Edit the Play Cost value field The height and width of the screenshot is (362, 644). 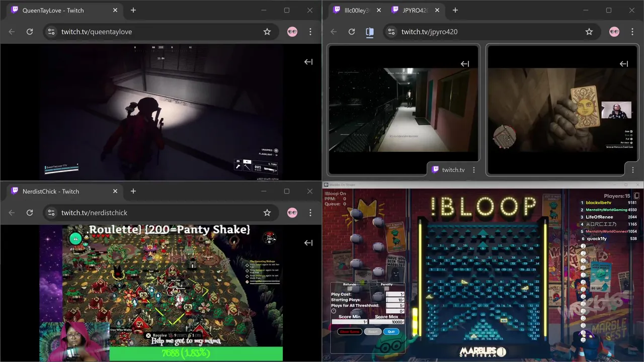coord(395,294)
